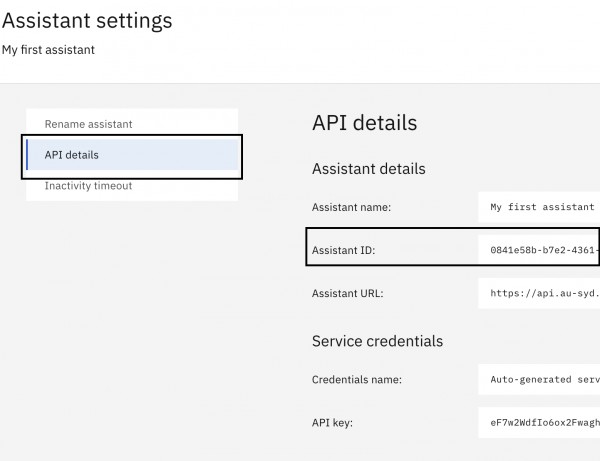Image resolution: width=600 pixels, height=461 pixels.
Task: Click the 'Assistant URL:' label
Action: point(347,293)
